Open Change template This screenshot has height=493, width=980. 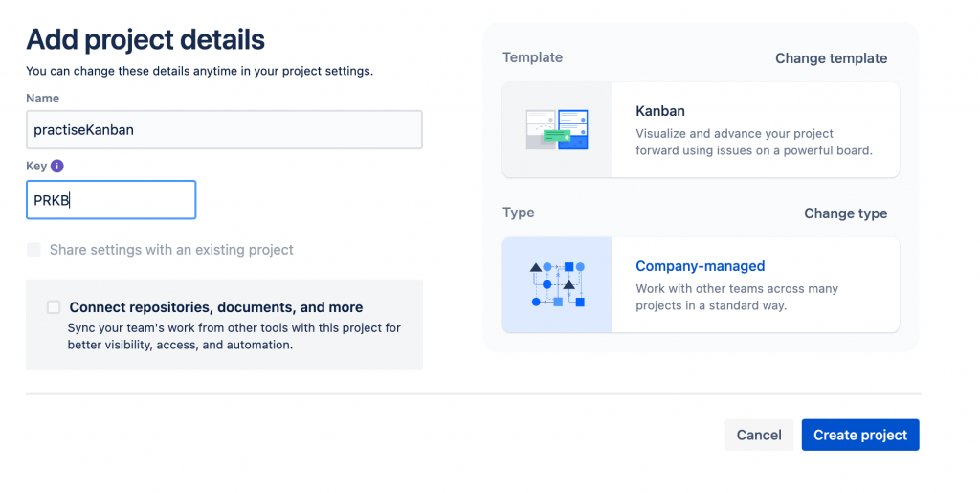[x=832, y=58]
